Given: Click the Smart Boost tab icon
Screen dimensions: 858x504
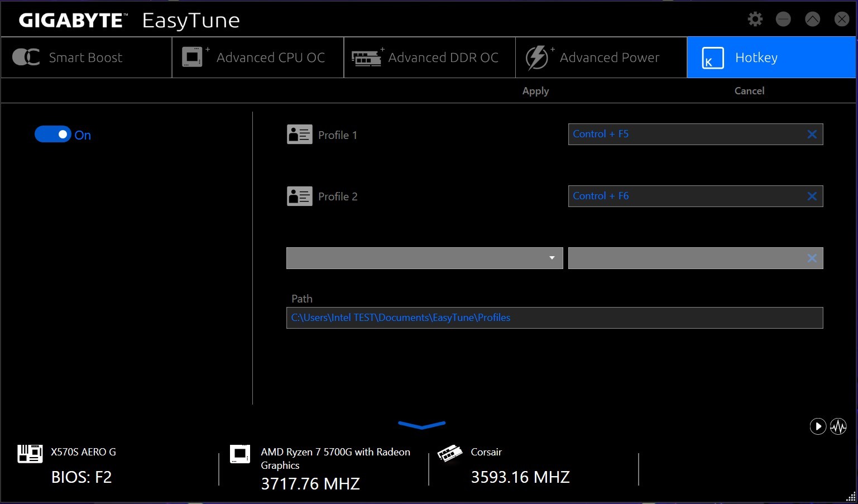Looking at the screenshot, I should (26, 57).
